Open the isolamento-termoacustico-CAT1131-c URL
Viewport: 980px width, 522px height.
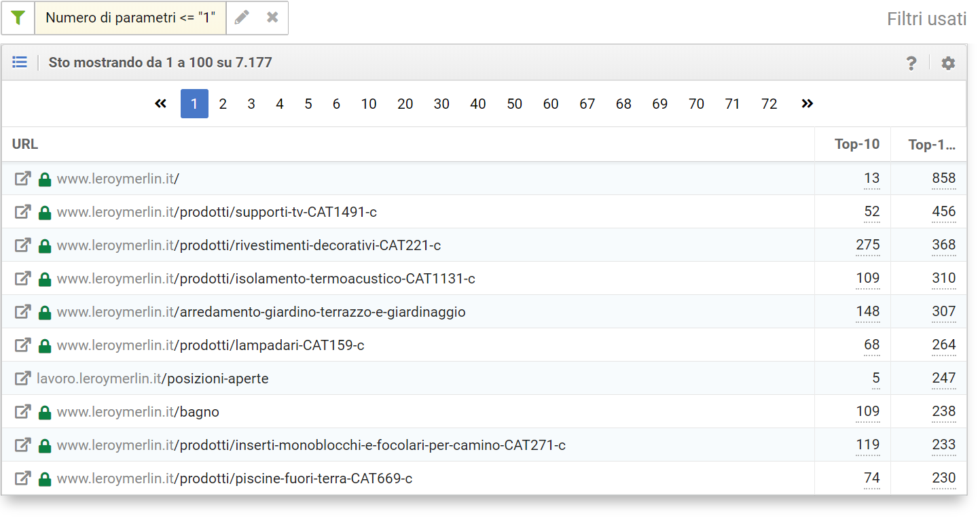tap(266, 278)
